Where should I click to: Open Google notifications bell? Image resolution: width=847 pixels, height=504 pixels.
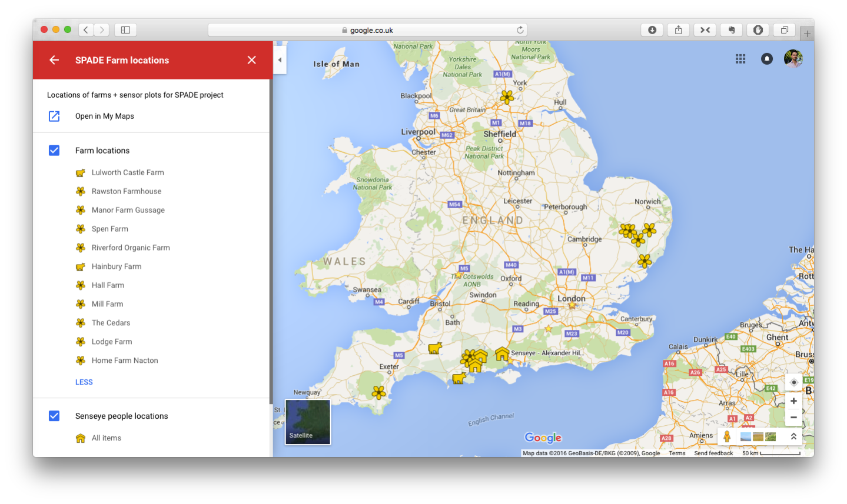[x=767, y=59]
